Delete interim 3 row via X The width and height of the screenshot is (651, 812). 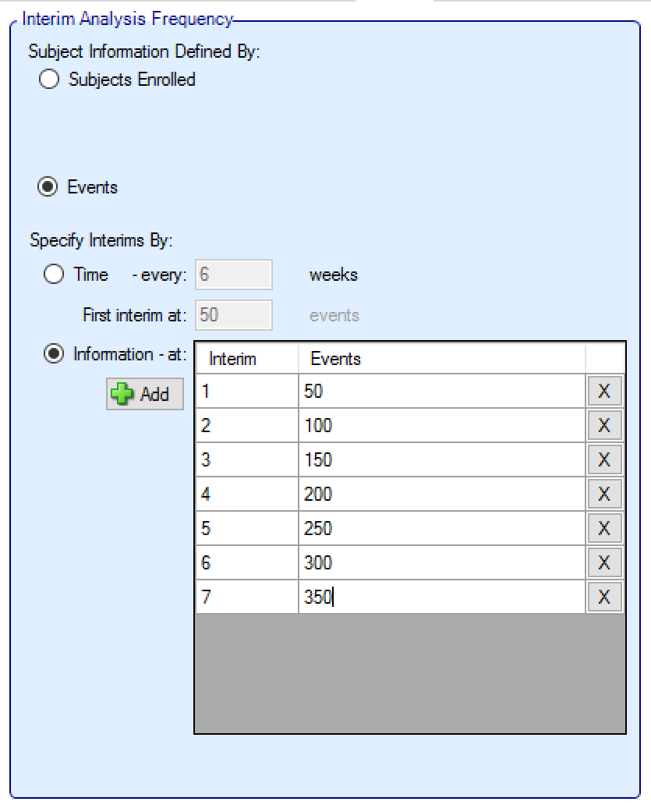[x=604, y=460]
